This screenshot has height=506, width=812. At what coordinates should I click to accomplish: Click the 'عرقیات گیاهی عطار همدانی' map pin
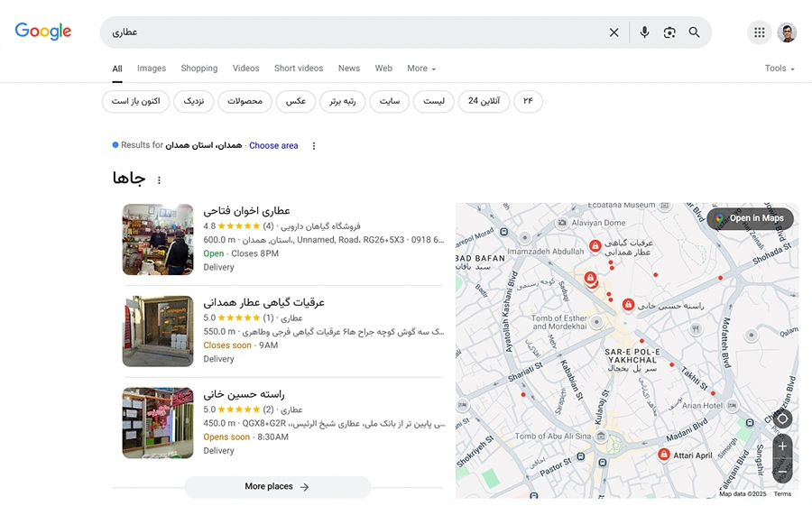(x=595, y=246)
